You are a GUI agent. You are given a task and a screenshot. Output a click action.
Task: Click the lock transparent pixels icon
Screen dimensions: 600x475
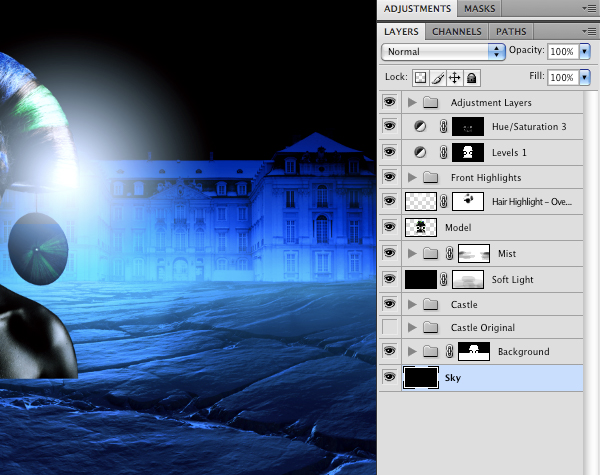pos(421,78)
